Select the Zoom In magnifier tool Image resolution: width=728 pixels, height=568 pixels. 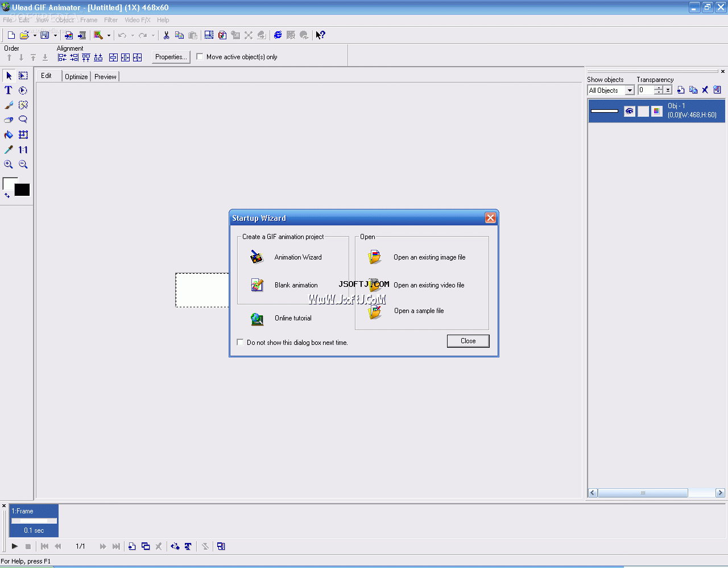click(9, 164)
